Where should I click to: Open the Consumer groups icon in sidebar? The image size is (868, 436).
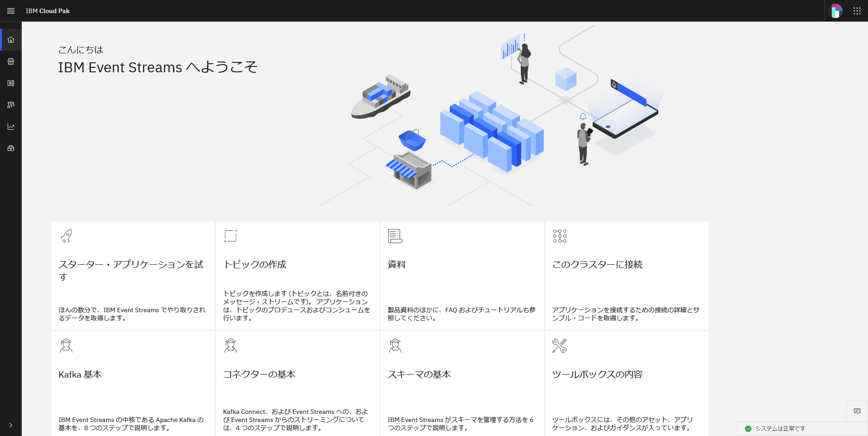pyautogui.click(x=11, y=105)
